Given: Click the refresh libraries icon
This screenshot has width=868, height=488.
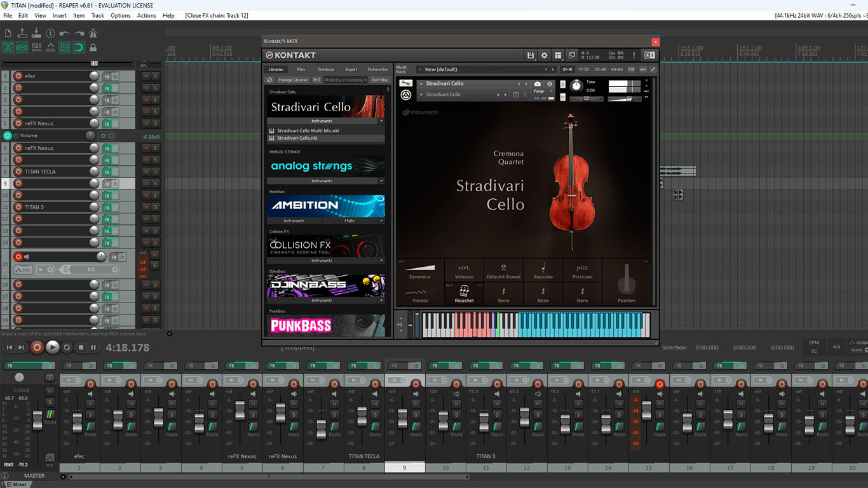Looking at the screenshot, I should tap(270, 80).
